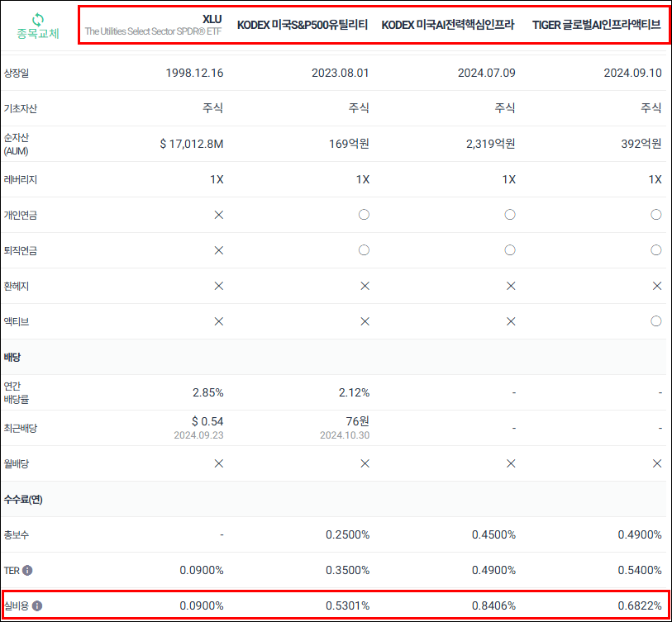672x622 pixels.
Task: Click annual dividend yield 2.12%
Action: (x=354, y=393)
